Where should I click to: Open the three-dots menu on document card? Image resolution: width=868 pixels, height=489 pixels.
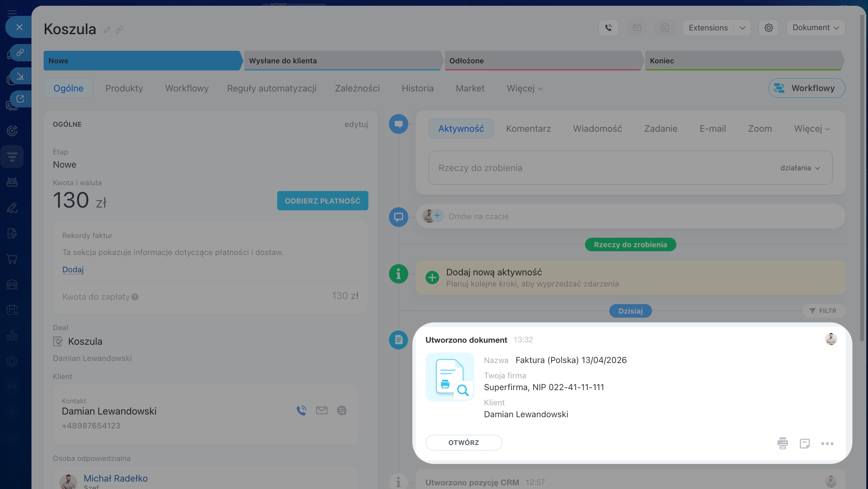[827, 443]
